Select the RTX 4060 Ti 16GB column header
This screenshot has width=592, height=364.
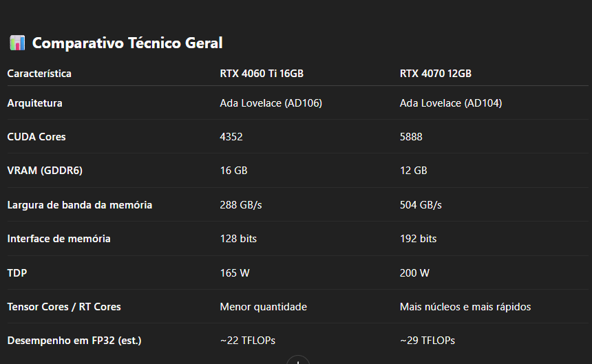pos(262,74)
